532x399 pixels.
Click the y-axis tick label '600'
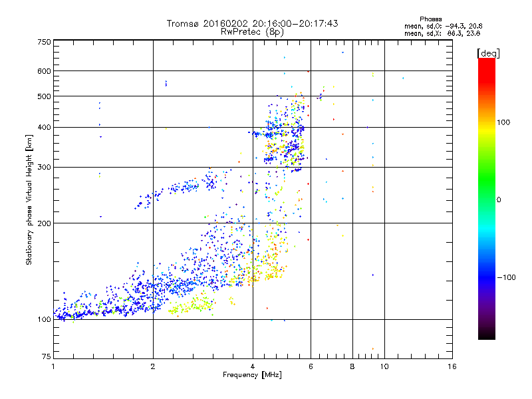pyautogui.click(x=44, y=71)
